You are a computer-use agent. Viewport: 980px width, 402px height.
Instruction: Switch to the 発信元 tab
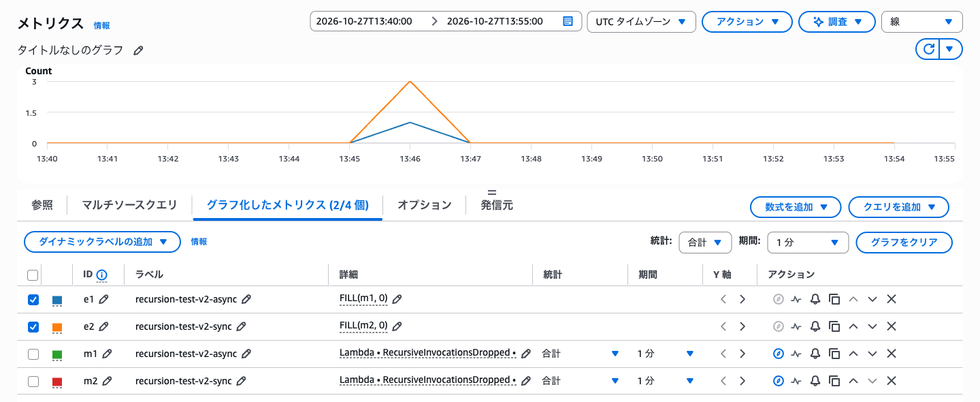coord(497,204)
